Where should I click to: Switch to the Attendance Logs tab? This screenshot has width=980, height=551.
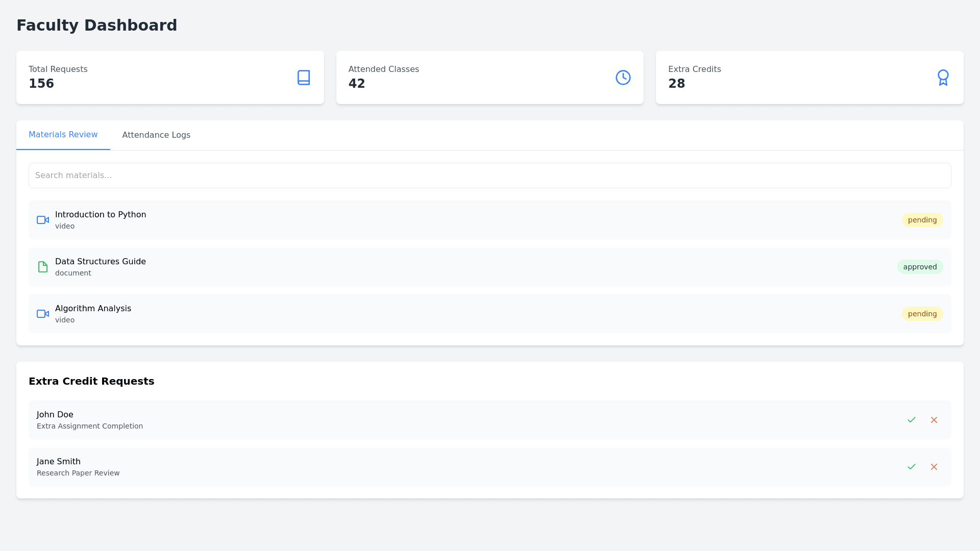(x=156, y=135)
